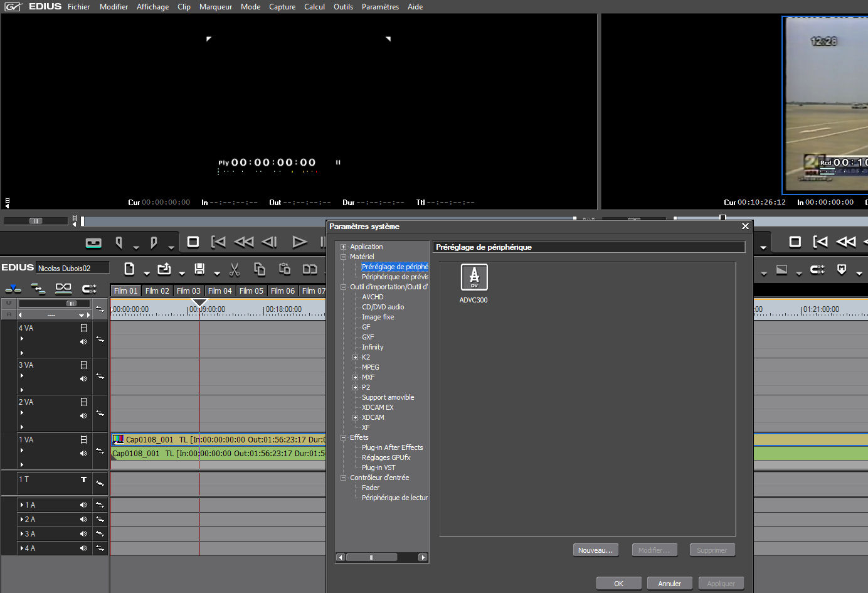The width and height of the screenshot is (868, 593).
Task: Expand the K2 tree node
Action: point(356,357)
